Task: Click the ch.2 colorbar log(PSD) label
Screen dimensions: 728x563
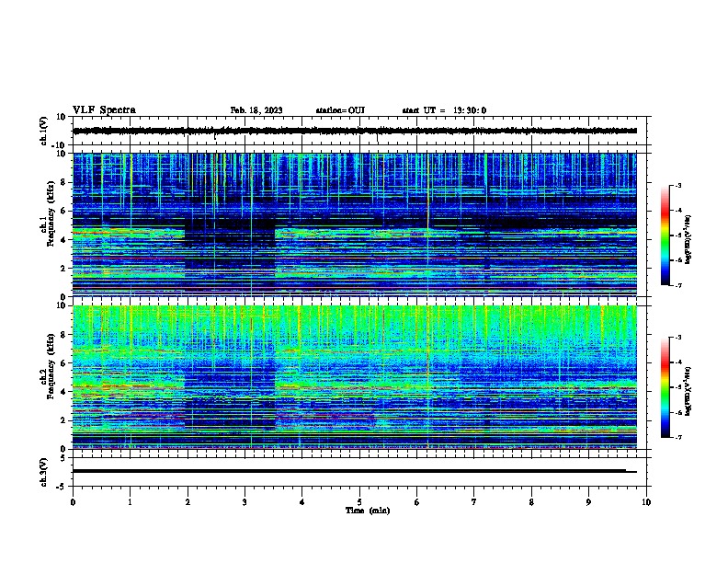Action: pyautogui.click(x=688, y=391)
